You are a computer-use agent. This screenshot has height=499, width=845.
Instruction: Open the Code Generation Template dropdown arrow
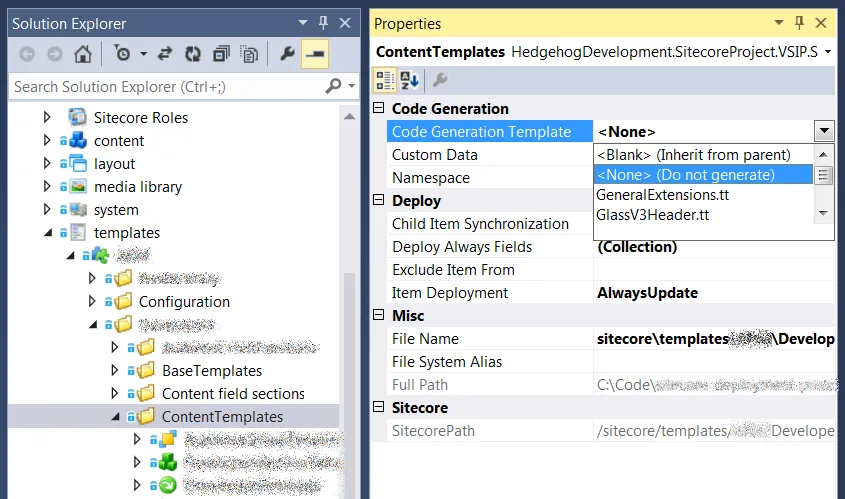coord(823,131)
